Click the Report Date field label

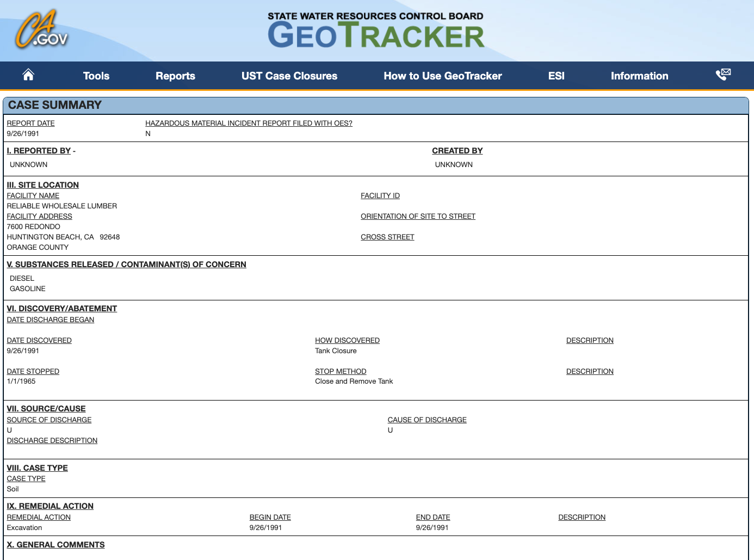click(30, 124)
